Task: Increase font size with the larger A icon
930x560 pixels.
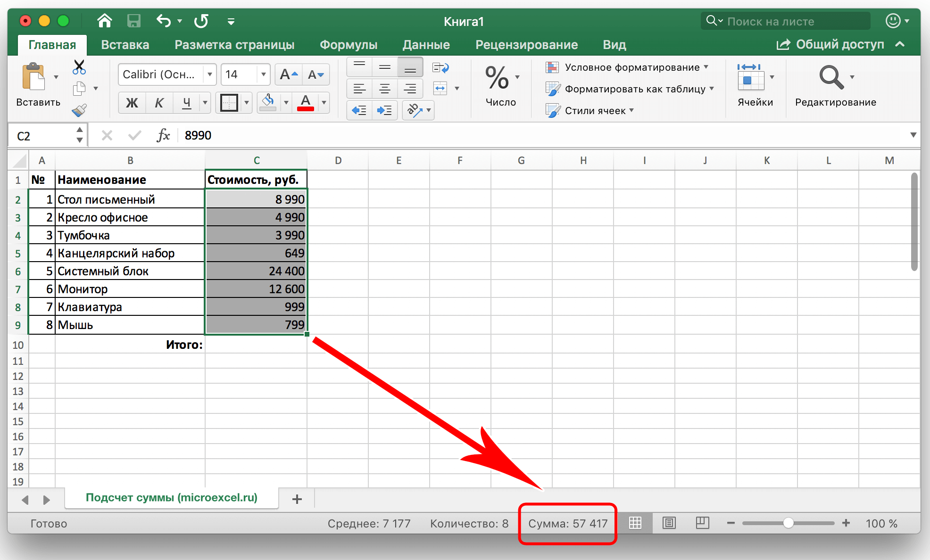Action: pos(289,74)
